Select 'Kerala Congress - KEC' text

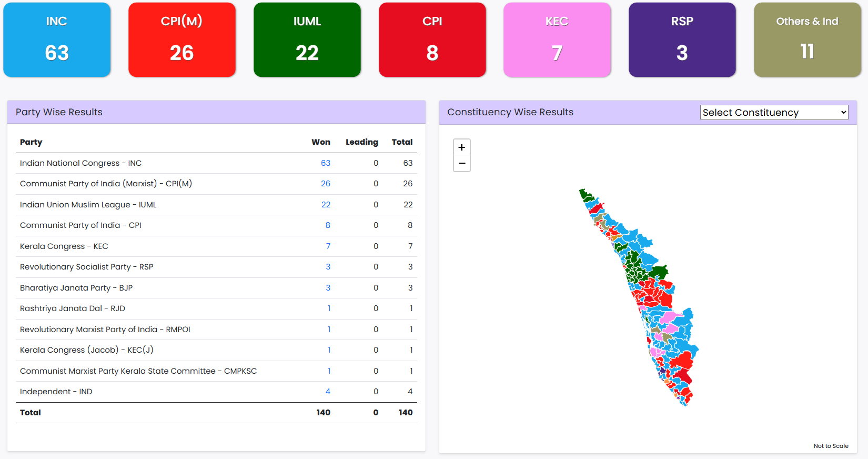(x=64, y=246)
